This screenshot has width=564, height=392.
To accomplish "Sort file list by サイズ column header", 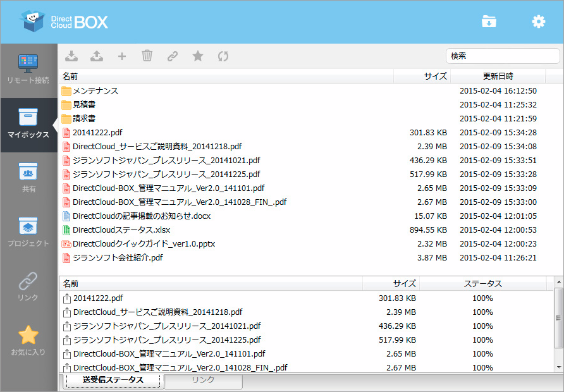I will [422, 77].
